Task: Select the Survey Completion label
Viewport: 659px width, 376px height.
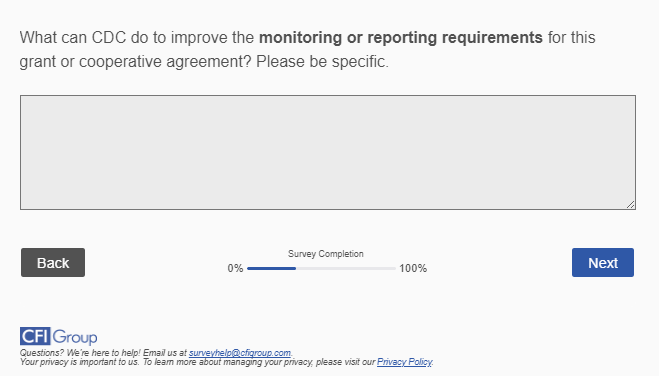Action: 326,254
